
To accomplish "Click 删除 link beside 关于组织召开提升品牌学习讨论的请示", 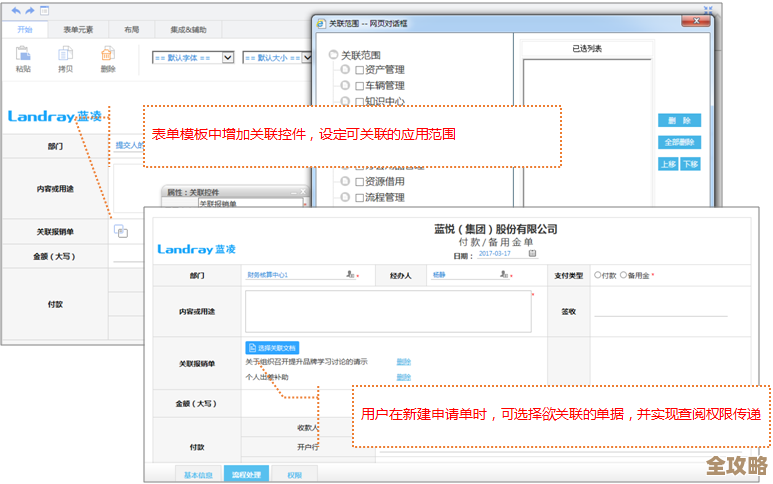I will point(403,362).
